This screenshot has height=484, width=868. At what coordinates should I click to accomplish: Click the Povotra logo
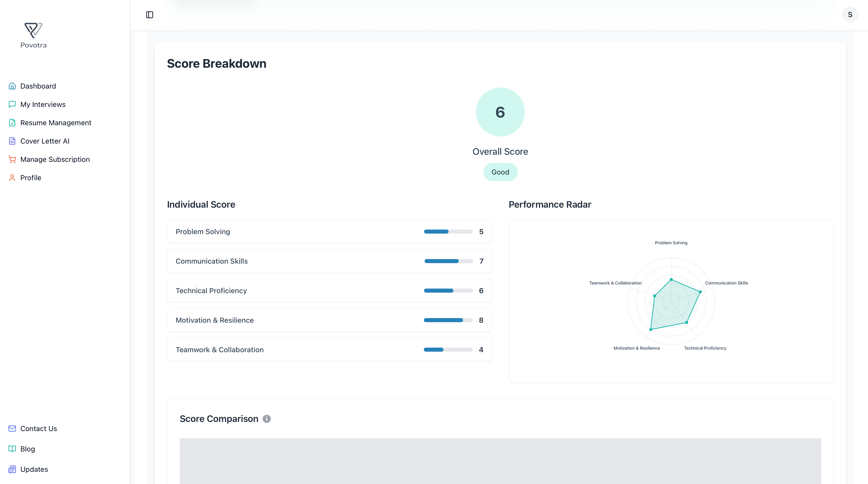tap(33, 35)
